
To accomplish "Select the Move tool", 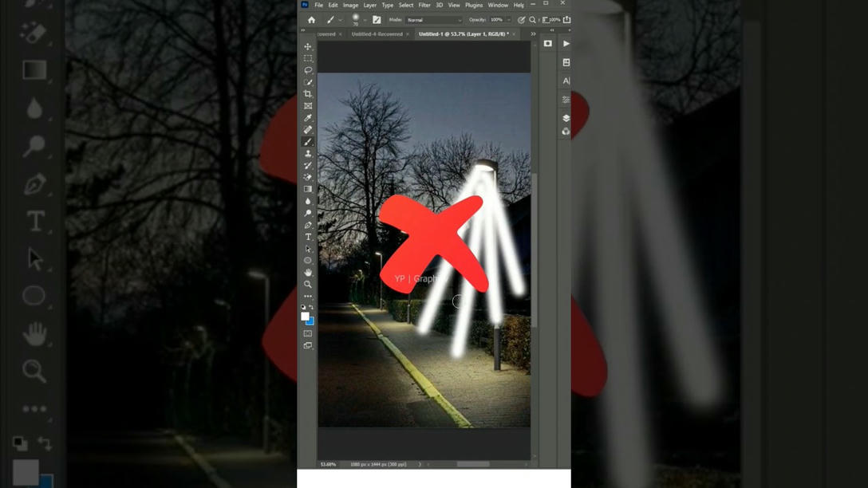I will pyautogui.click(x=307, y=46).
